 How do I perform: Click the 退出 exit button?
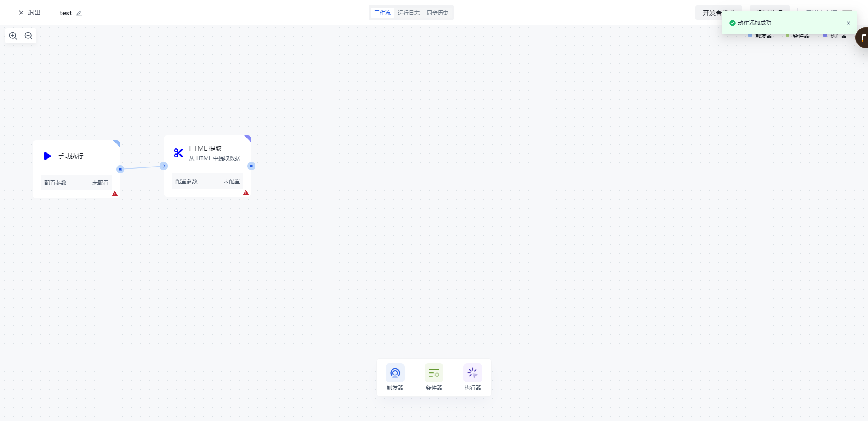click(30, 13)
